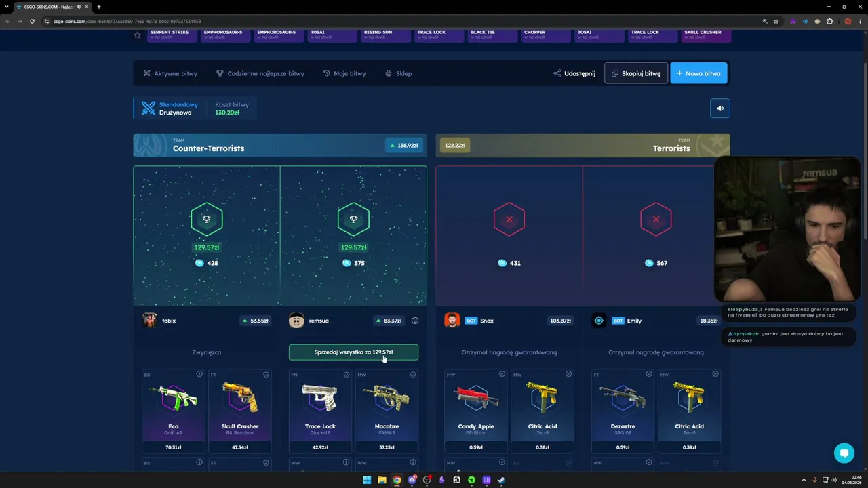Viewport: 868px width, 488px height.
Task: Click the 136.92zł Counter-Terrorists total
Action: [403, 145]
